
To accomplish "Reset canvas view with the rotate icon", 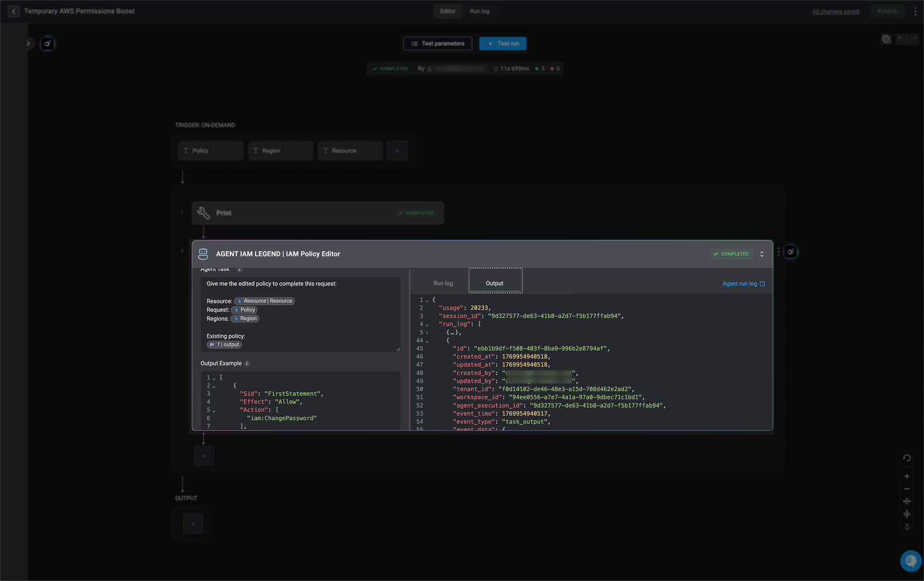I will click(x=907, y=458).
